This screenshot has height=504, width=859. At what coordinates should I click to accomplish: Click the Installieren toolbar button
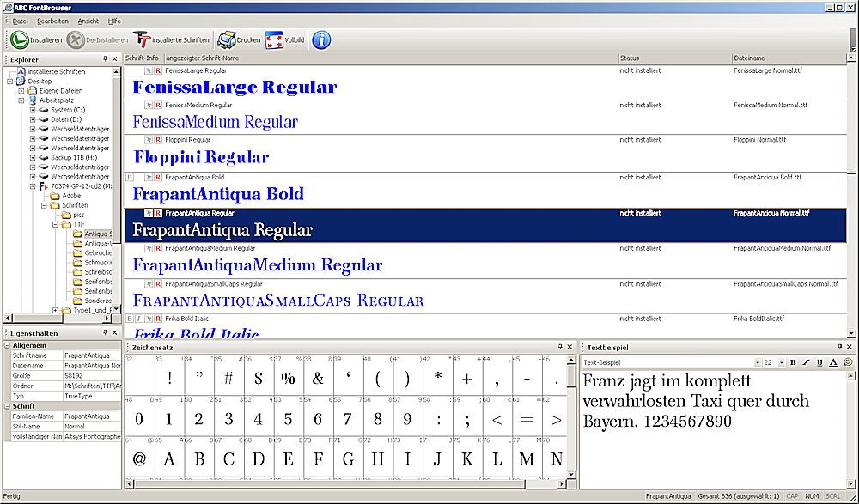[x=36, y=39]
